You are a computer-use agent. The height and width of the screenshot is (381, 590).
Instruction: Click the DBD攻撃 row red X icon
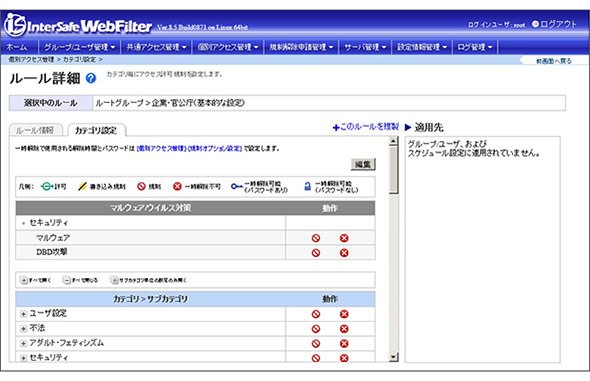click(344, 253)
